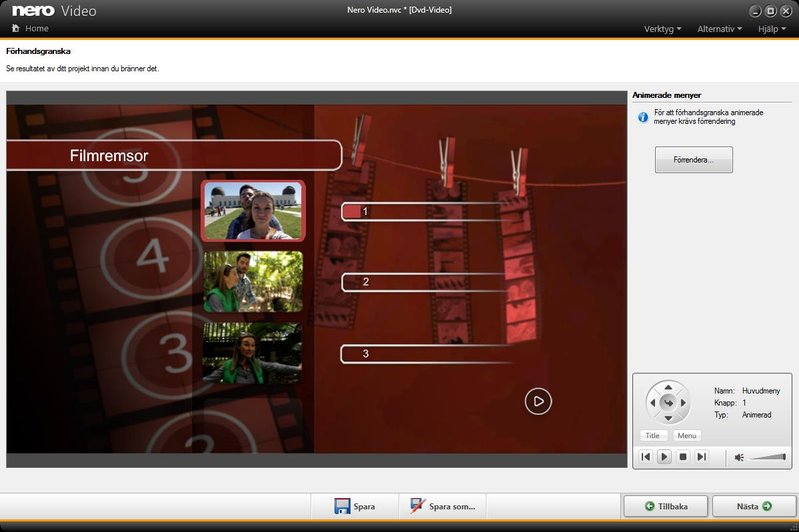Proceed with Nästa button
Viewport: 799px width, 532px height.
[754, 506]
